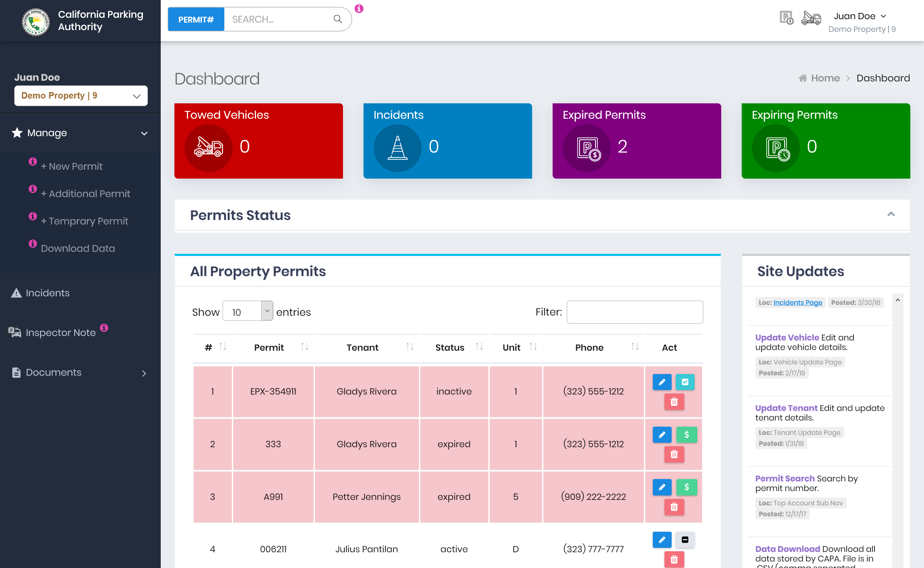The image size is (924, 568).
Task: Delete permit 333 via its trash icon
Action: click(674, 454)
